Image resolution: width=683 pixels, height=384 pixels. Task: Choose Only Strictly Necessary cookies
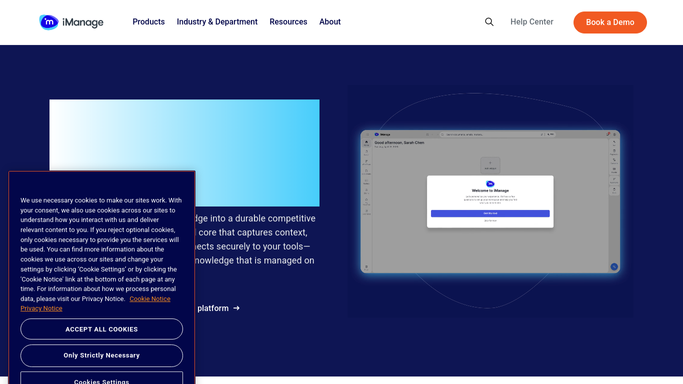[101, 355]
